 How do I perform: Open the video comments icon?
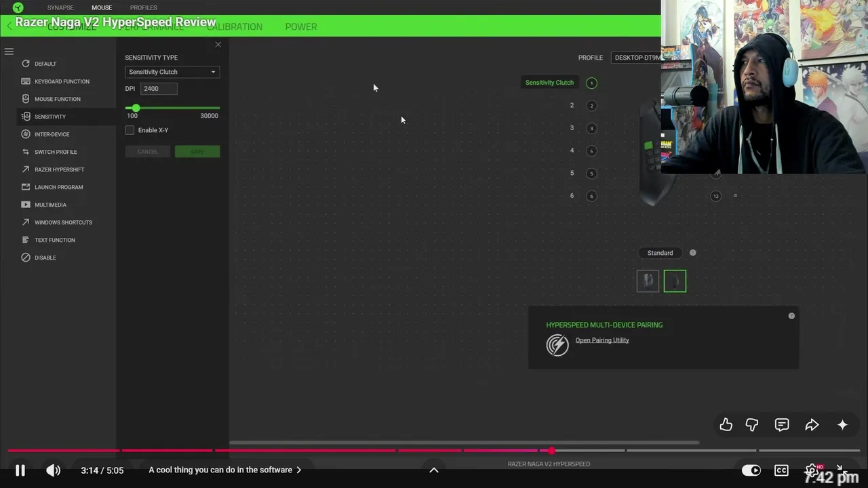tap(782, 425)
